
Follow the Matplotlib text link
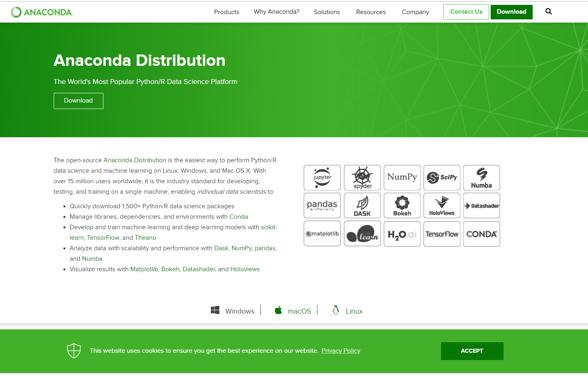tap(144, 269)
